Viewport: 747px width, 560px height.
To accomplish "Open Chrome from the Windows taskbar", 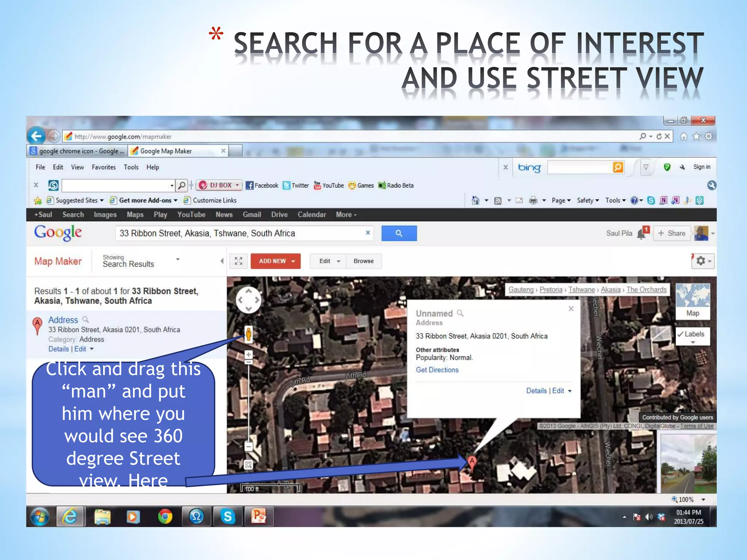I will coord(165,517).
